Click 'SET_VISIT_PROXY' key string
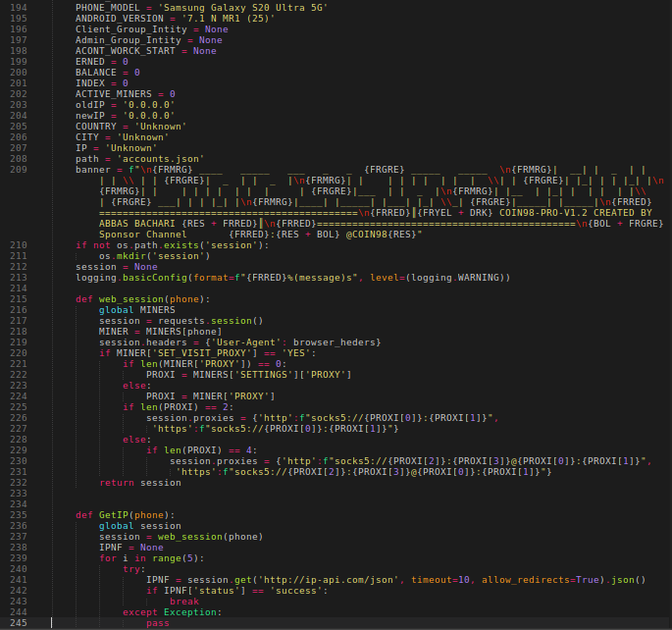 204,353
